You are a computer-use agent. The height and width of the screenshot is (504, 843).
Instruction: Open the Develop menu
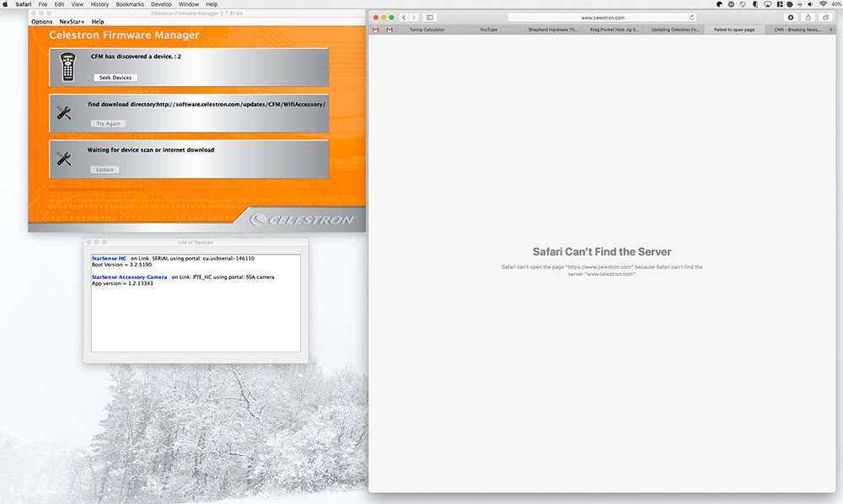pyautogui.click(x=161, y=3)
